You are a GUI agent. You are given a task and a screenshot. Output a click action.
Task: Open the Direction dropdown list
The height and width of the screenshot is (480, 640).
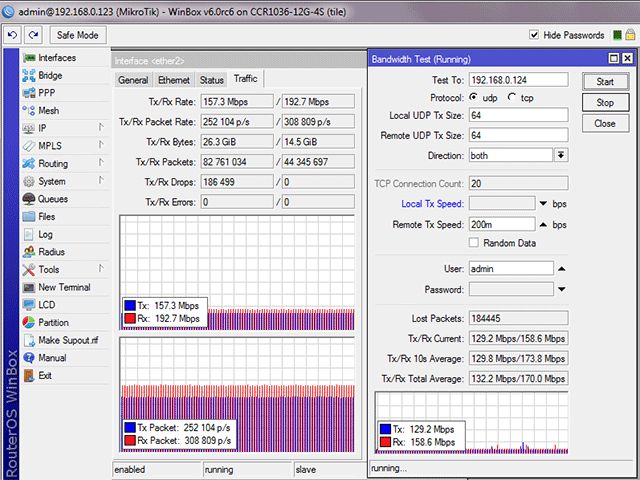pos(561,155)
